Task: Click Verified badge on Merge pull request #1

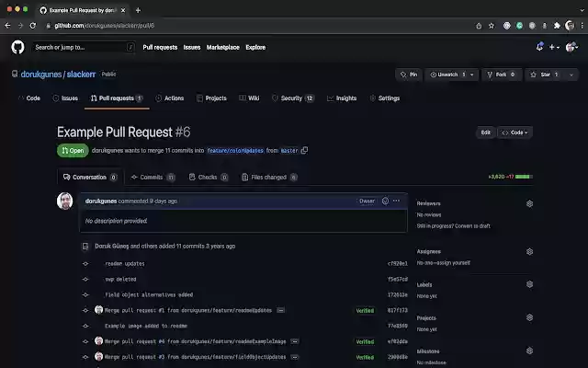Action: 365,311
